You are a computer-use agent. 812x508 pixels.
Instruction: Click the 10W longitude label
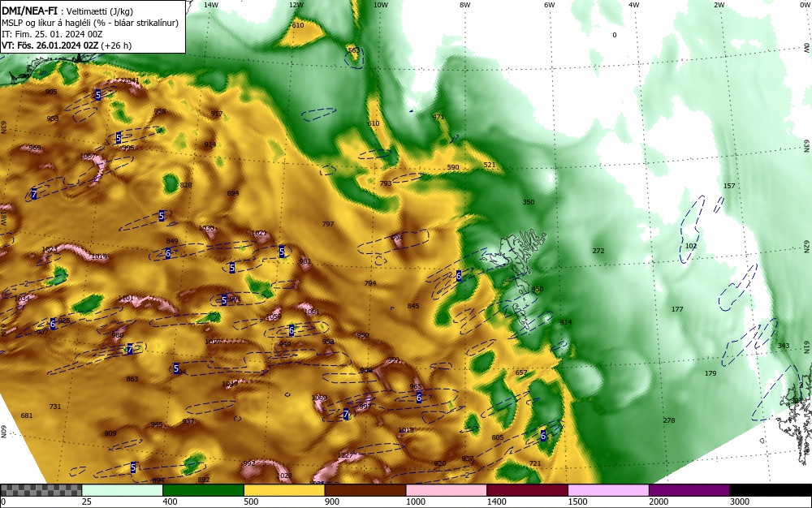[x=381, y=5]
